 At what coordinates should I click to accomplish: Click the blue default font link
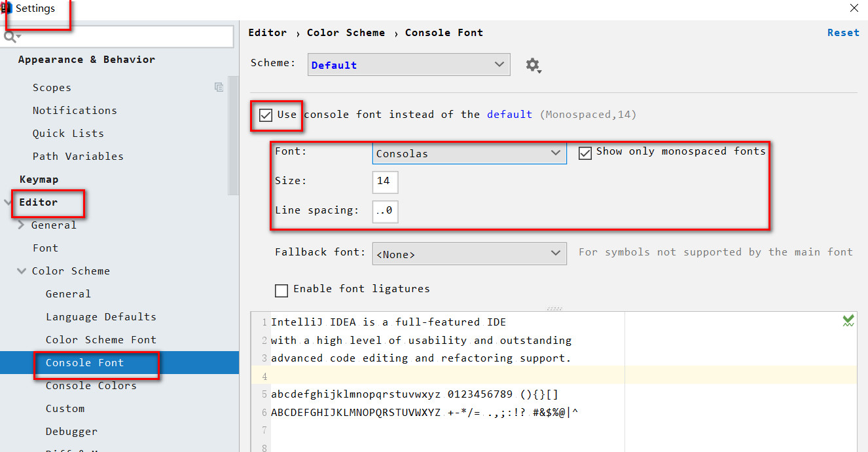509,115
